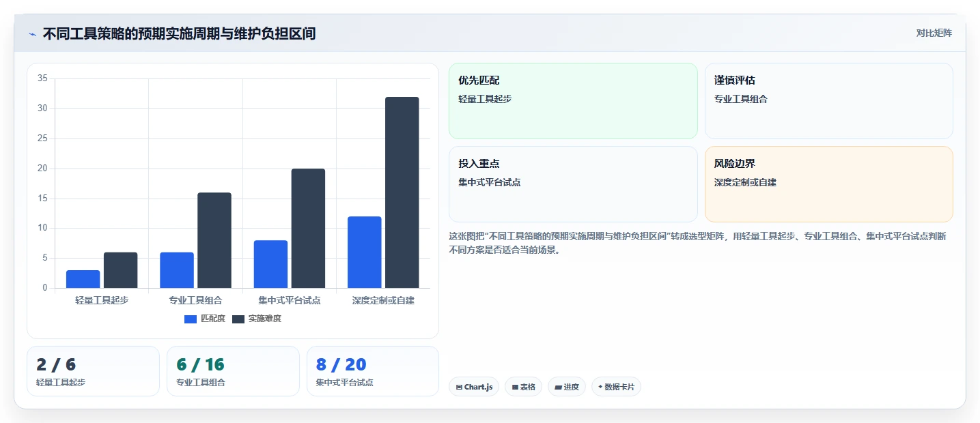Click the 深度定制或自建 x-axis label
This screenshot has width=980, height=423.
(383, 300)
